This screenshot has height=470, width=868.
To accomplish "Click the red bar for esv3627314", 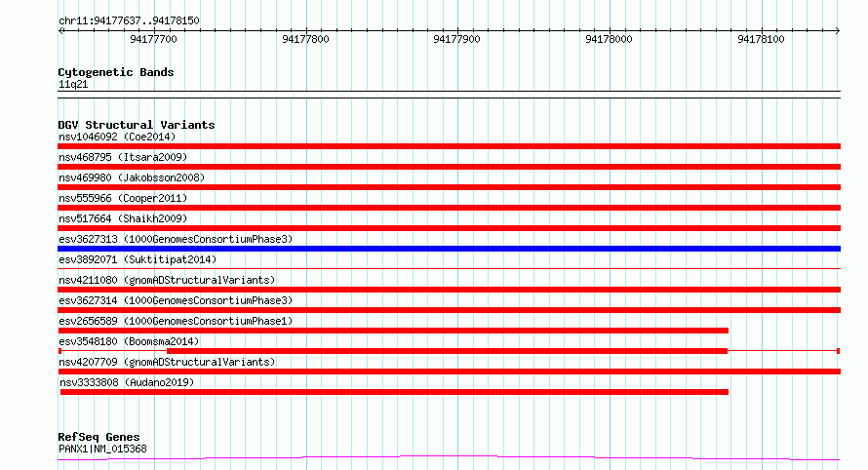I will coord(449,310).
